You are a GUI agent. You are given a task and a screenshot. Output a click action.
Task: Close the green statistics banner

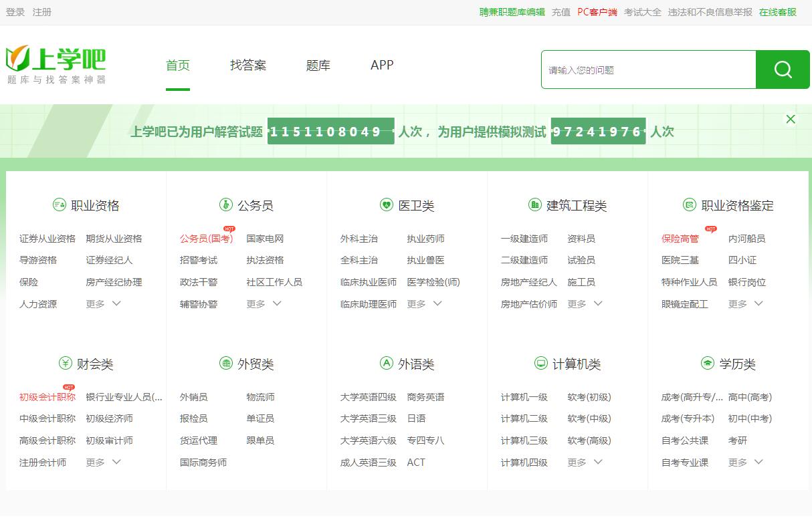(x=791, y=119)
